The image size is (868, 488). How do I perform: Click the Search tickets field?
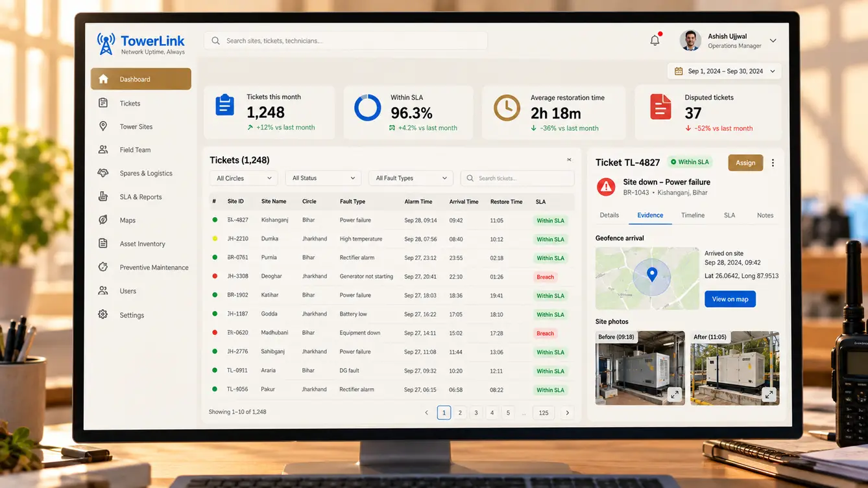518,178
